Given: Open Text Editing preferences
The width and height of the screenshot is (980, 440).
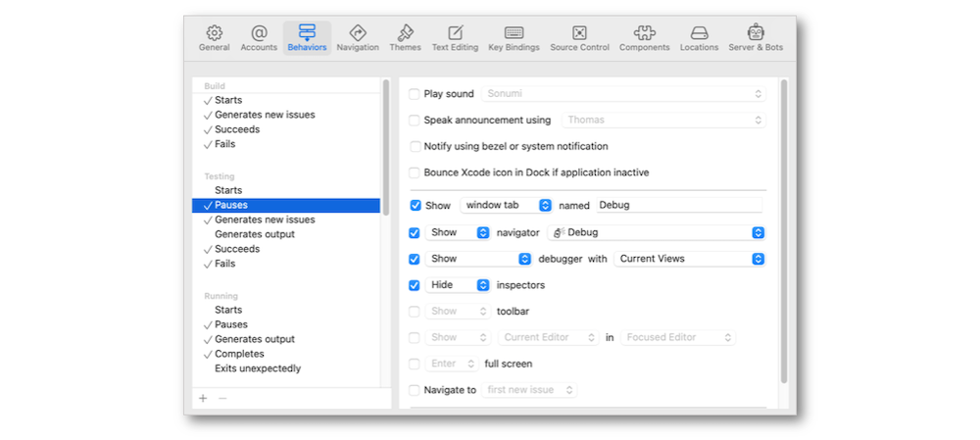Looking at the screenshot, I should [x=455, y=38].
